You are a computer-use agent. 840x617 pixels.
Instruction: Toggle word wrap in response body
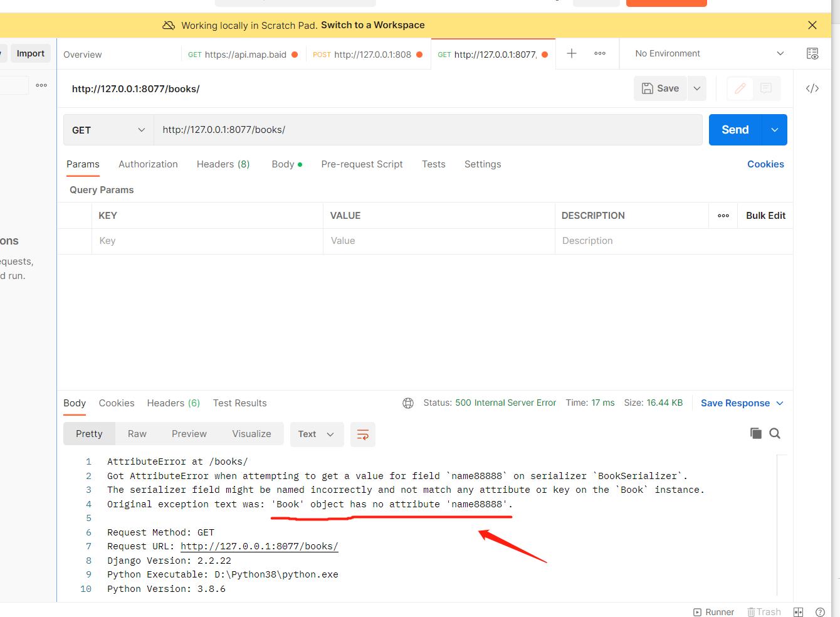click(363, 435)
